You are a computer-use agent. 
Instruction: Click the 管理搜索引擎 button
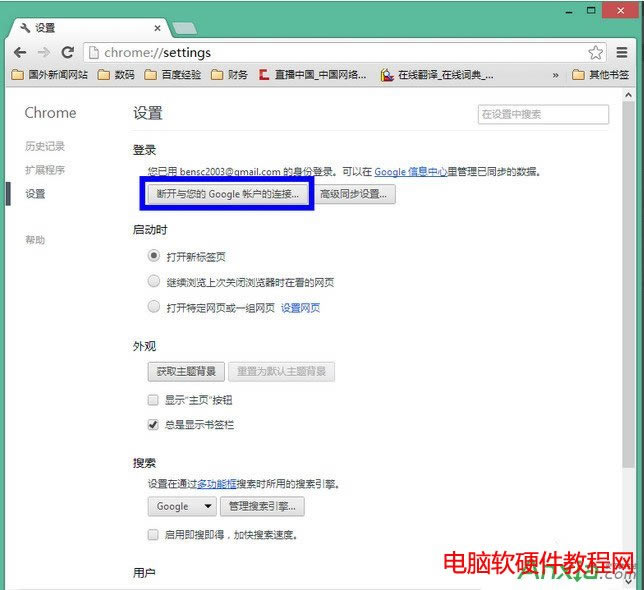262,506
